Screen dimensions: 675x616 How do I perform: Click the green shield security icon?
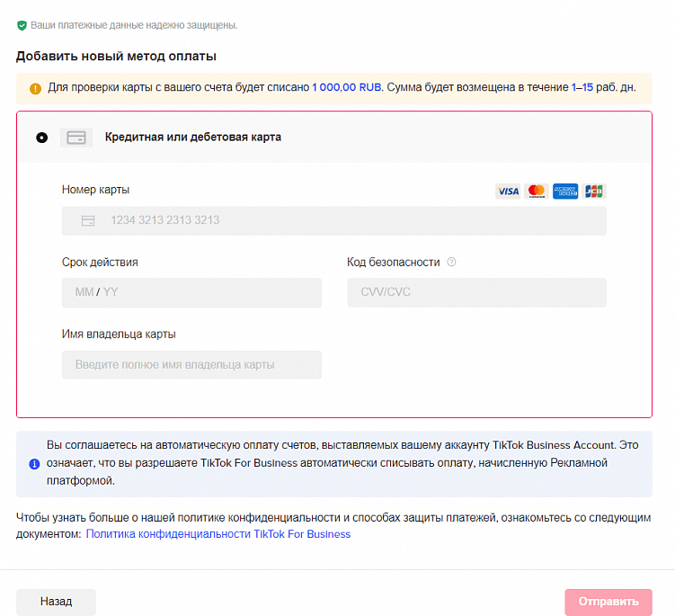22,26
